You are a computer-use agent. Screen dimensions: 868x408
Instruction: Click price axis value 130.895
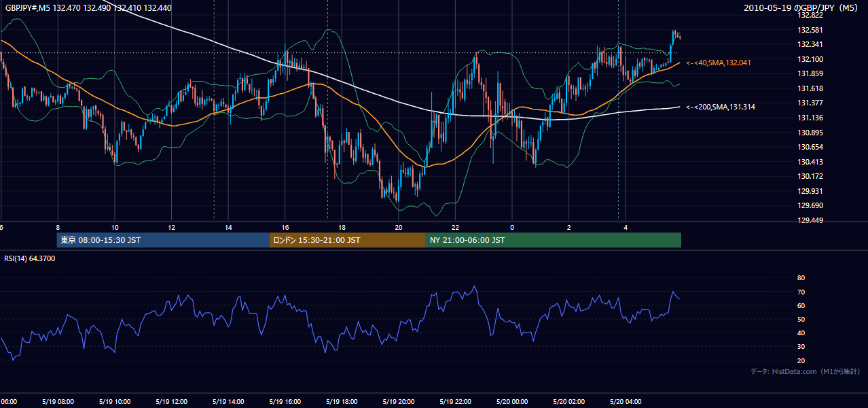pyautogui.click(x=810, y=133)
